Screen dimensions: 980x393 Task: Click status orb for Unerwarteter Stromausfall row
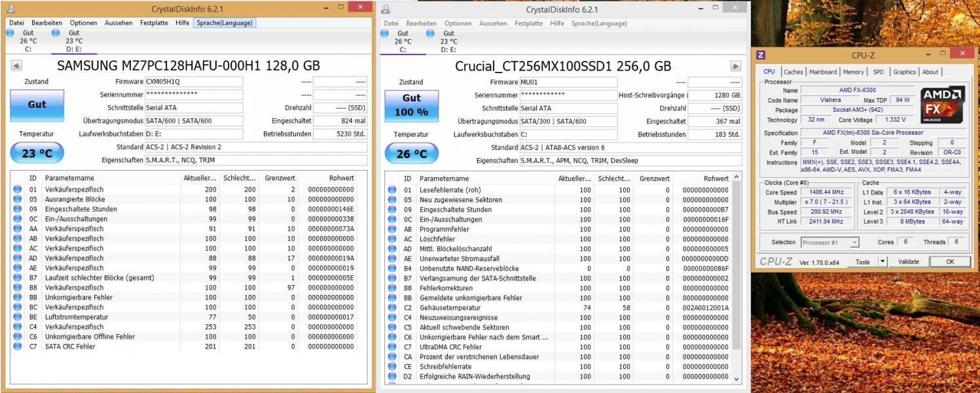tap(392, 259)
